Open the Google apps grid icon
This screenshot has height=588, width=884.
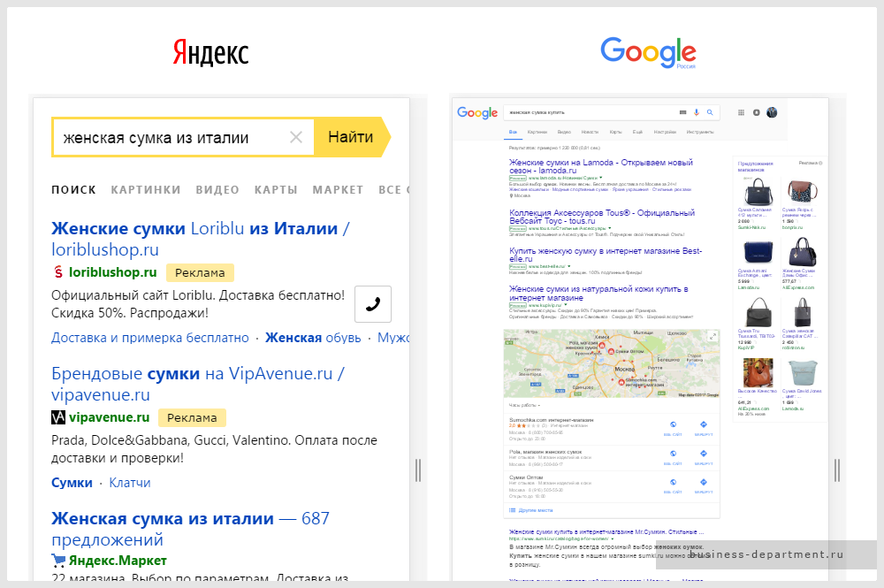(x=741, y=113)
